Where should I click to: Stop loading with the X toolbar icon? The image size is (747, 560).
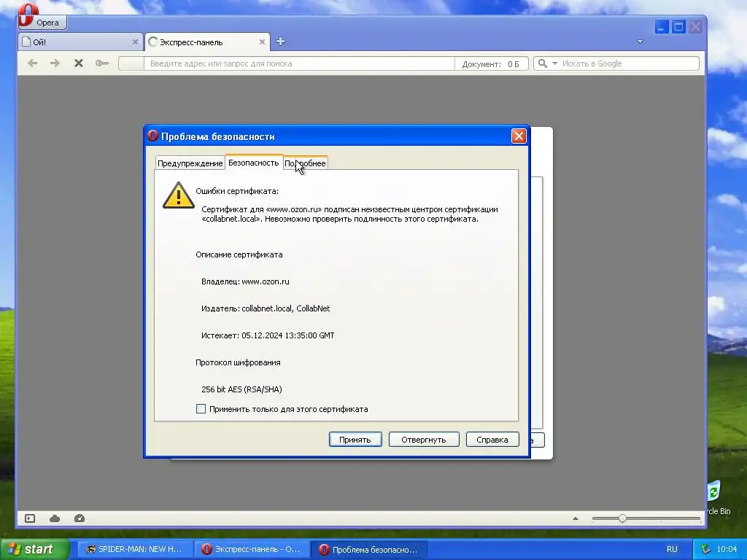point(79,63)
